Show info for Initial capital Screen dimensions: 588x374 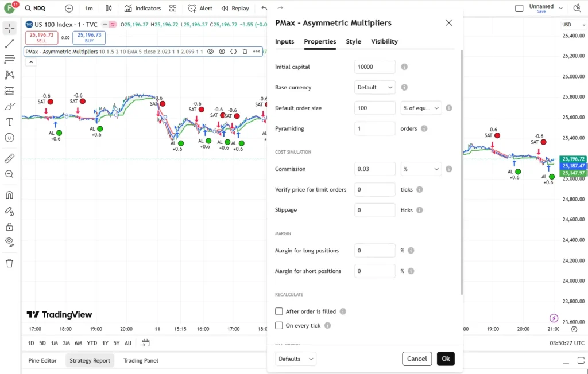click(404, 67)
